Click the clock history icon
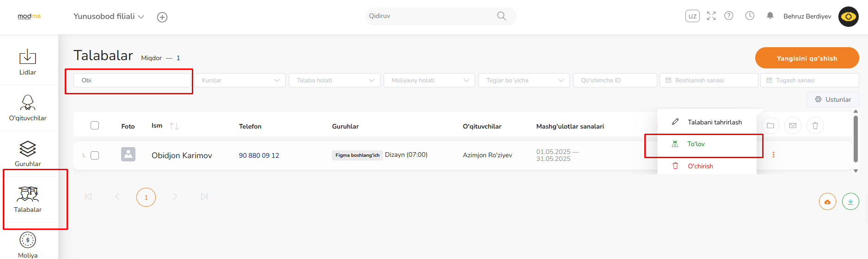 tap(750, 16)
